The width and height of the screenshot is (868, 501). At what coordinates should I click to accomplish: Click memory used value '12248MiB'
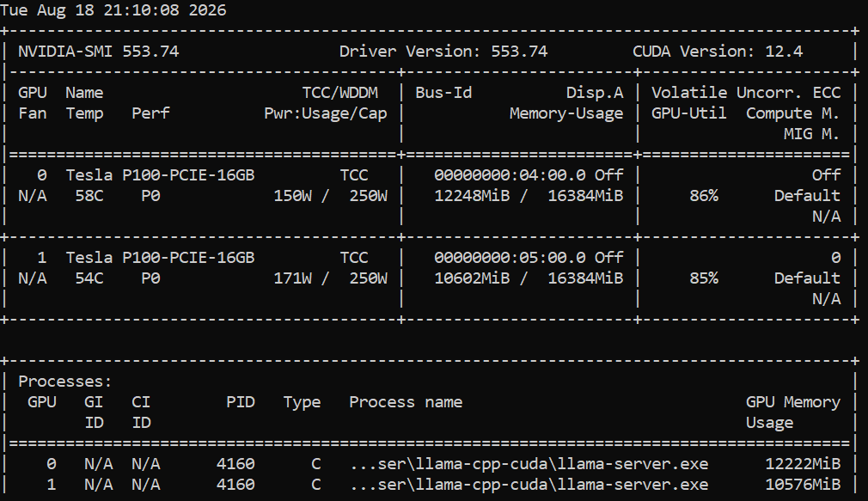[472, 196]
